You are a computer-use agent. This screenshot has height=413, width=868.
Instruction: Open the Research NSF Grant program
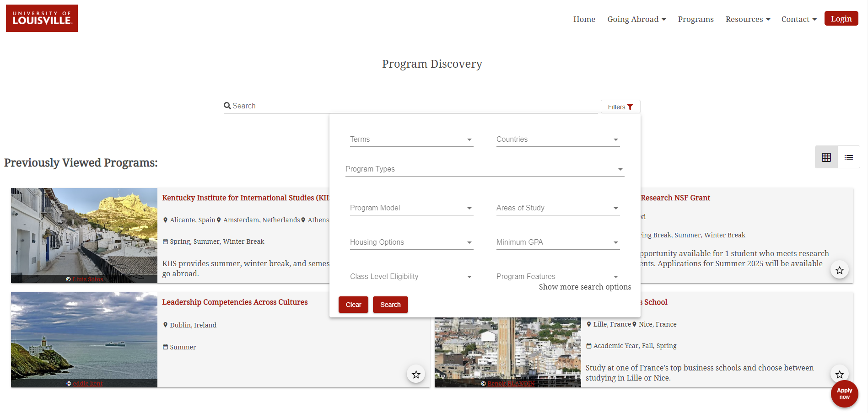[675, 198]
